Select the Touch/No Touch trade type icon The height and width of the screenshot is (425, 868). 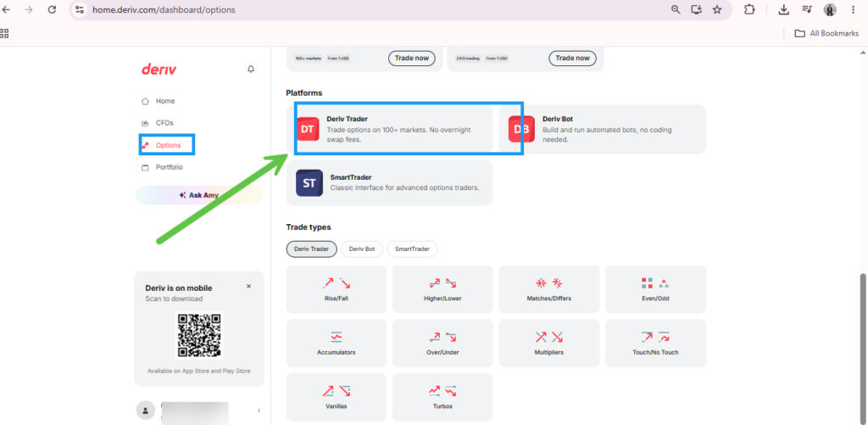655,337
